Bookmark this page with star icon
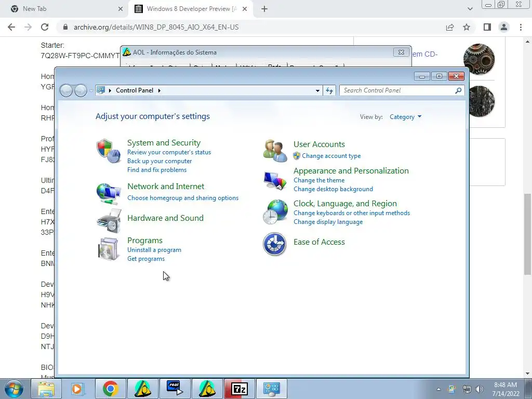The width and height of the screenshot is (532, 399). pyautogui.click(x=467, y=27)
